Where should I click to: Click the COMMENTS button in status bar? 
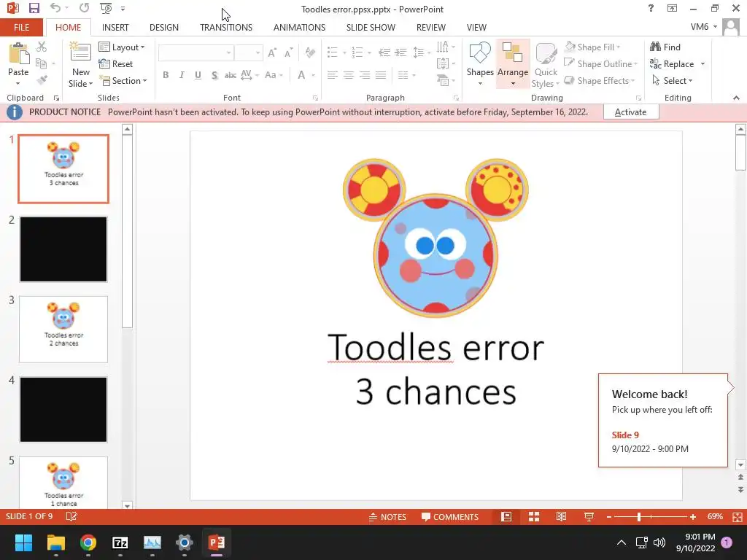[449, 517]
